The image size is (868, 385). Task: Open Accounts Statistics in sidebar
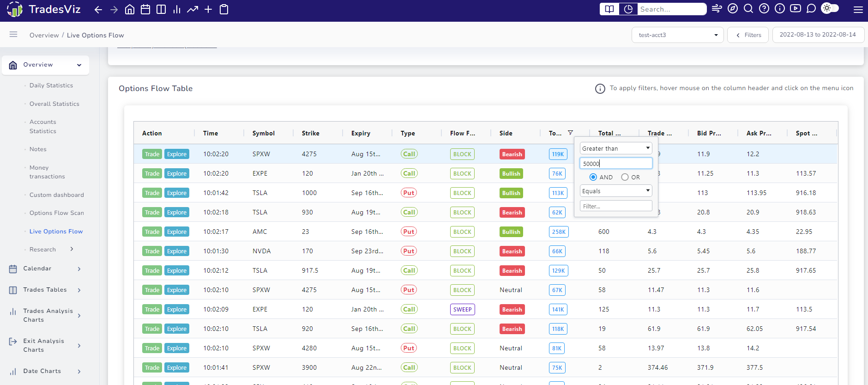point(43,127)
